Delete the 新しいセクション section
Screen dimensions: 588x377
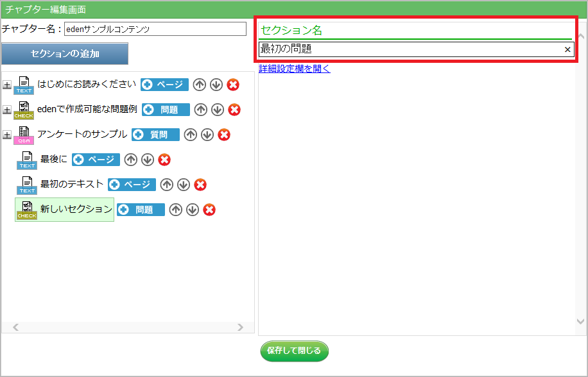click(x=209, y=210)
